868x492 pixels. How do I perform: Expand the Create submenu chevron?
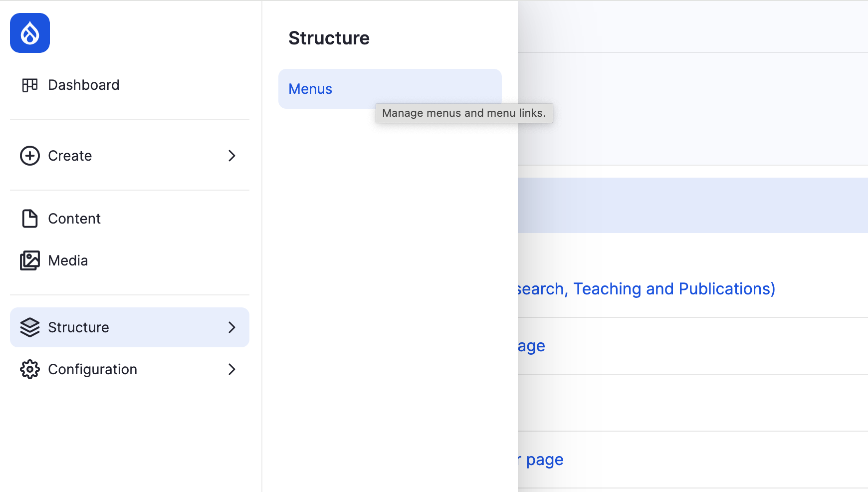[231, 156]
